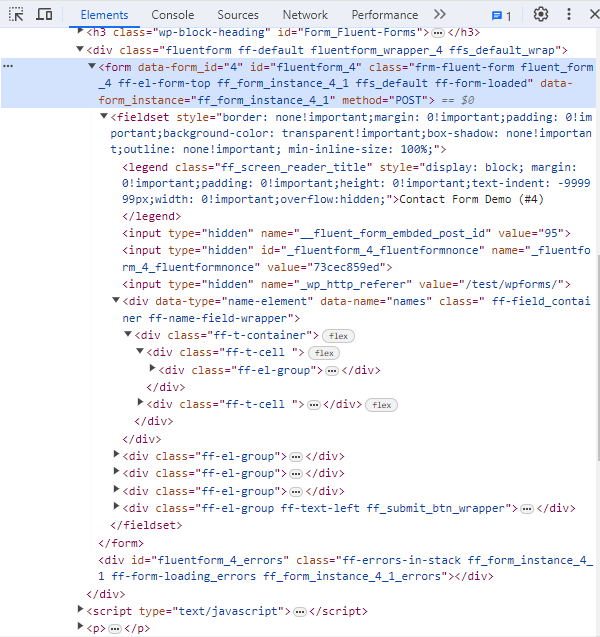The image size is (600, 637).
Task: Click ellipsis in the h3 wp-block-heading node
Action: click(x=438, y=33)
